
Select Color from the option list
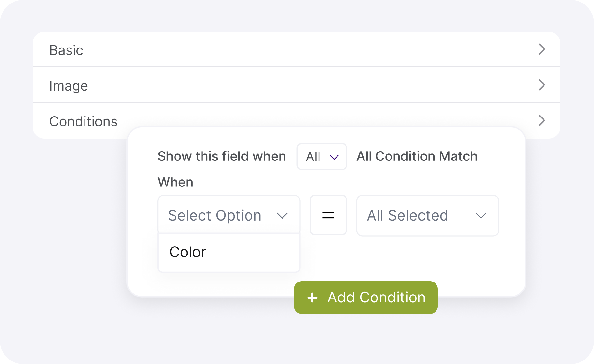click(188, 252)
